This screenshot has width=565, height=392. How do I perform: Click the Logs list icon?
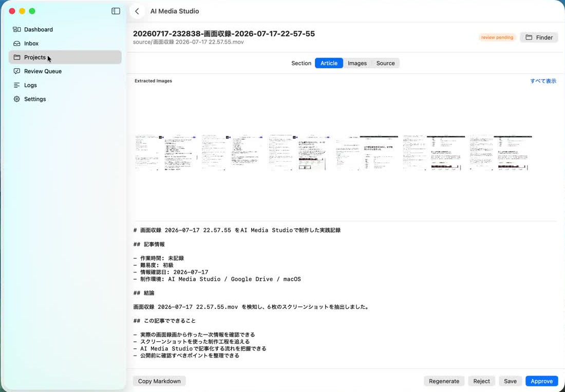[17, 85]
